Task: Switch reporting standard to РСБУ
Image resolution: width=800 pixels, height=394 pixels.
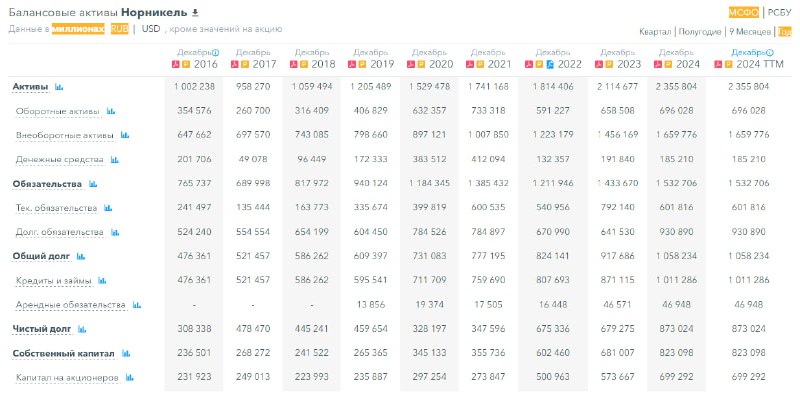Action: click(780, 13)
